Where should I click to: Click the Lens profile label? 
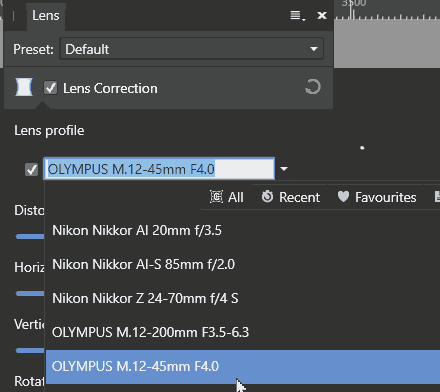[x=49, y=131]
